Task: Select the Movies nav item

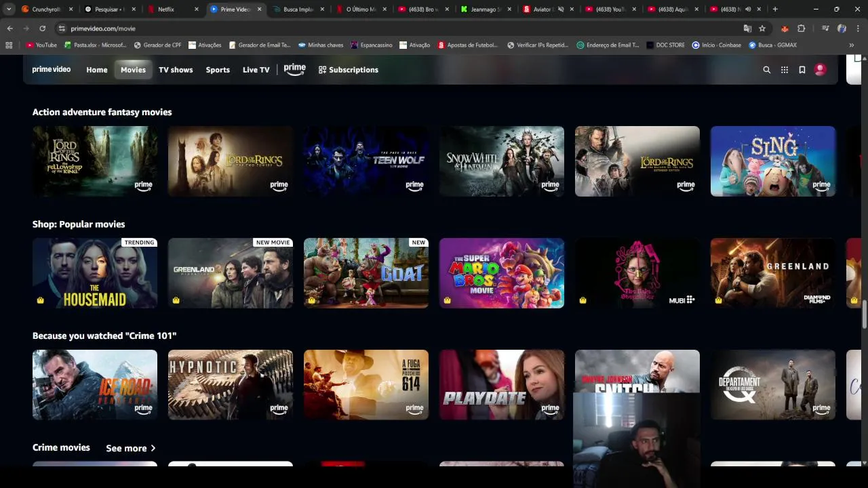Action: click(x=133, y=70)
